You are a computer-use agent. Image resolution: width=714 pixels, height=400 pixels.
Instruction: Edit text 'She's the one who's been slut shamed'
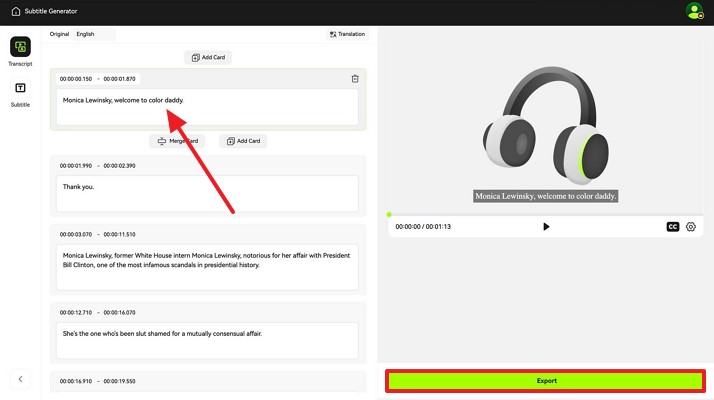[x=207, y=340]
